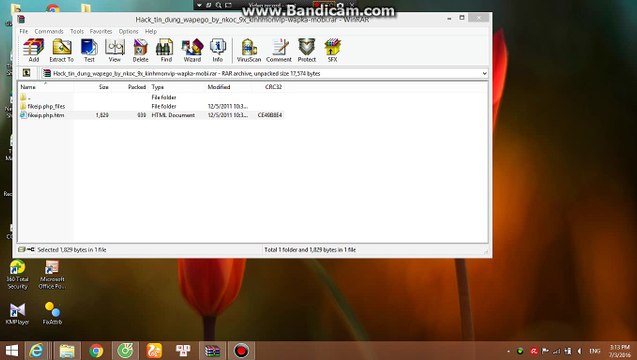The height and width of the screenshot is (360, 637).
Task: Switch to WinRAR taskbar icon
Action: pos(212,351)
